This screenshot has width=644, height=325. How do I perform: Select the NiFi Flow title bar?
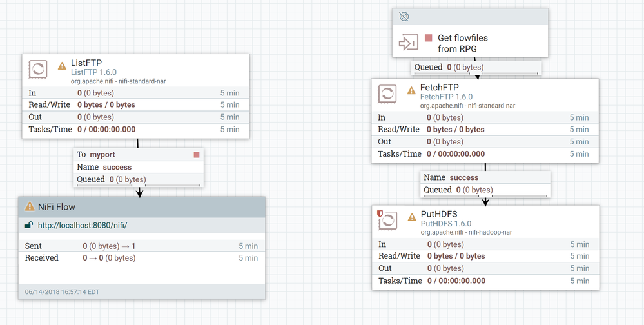pos(142,207)
